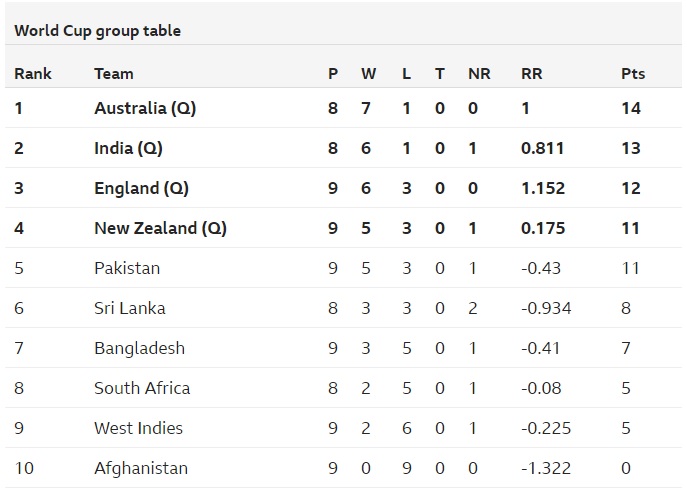Click the Sri Lanka team name

[130, 308]
